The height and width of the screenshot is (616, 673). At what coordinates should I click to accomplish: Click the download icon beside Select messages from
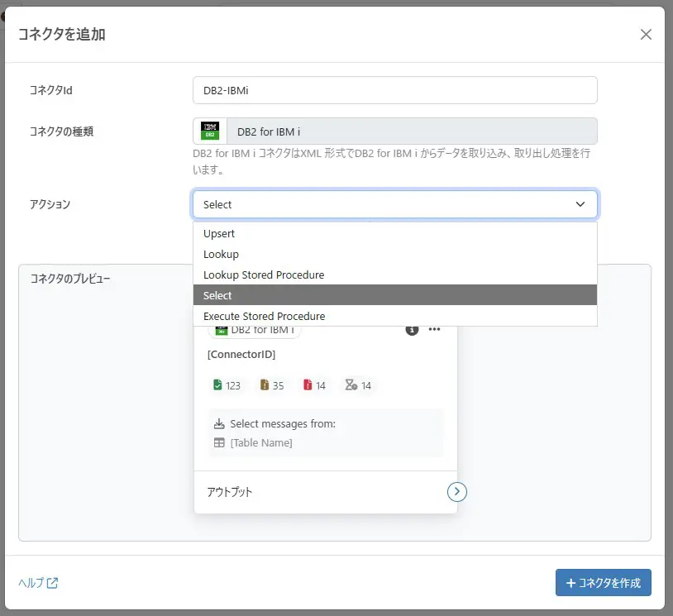click(219, 423)
